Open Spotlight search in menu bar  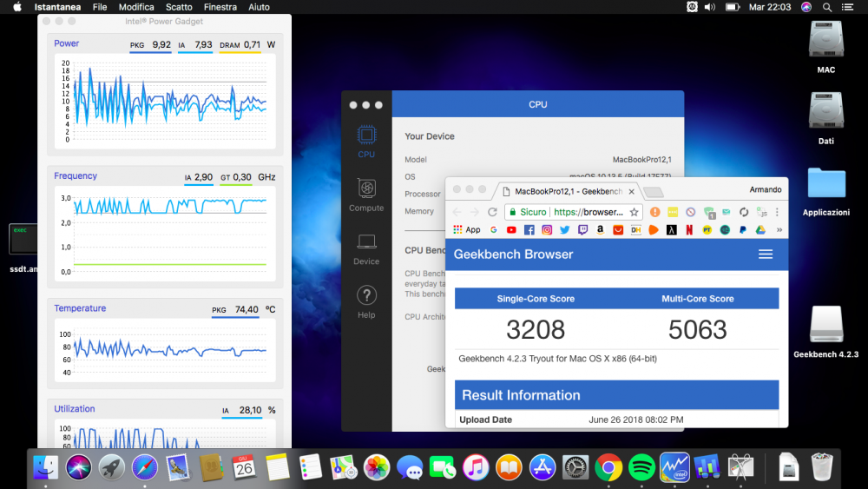coord(827,7)
